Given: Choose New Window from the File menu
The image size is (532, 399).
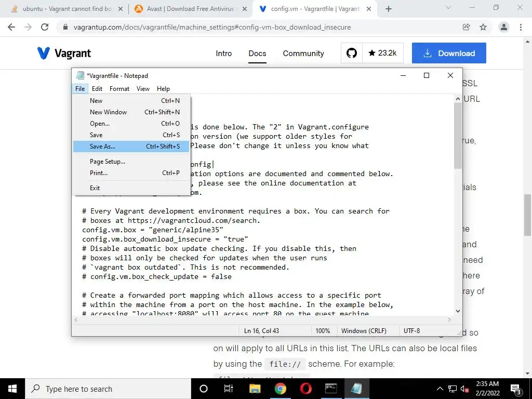Looking at the screenshot, I should pyautogui.click(x=131, y=112).
